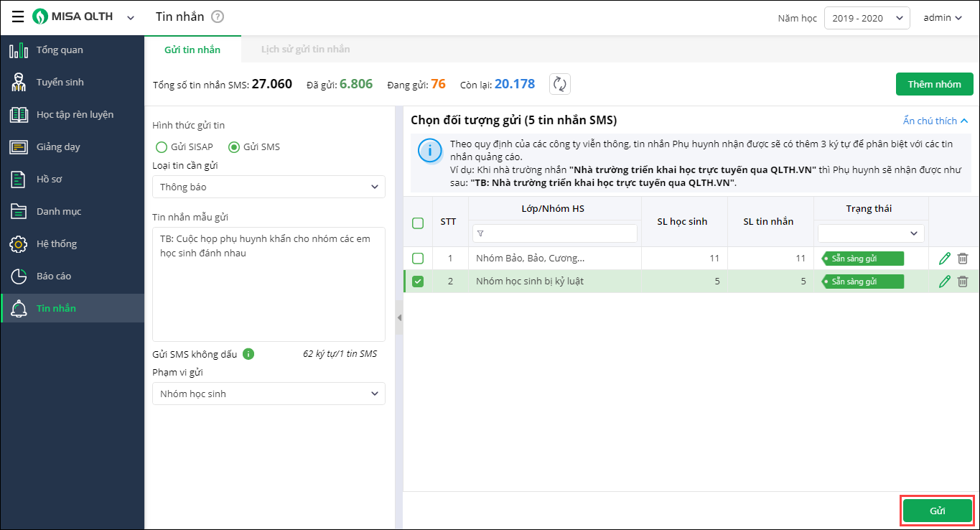Click the Còn lại 20.178 counter

point(498,84)
